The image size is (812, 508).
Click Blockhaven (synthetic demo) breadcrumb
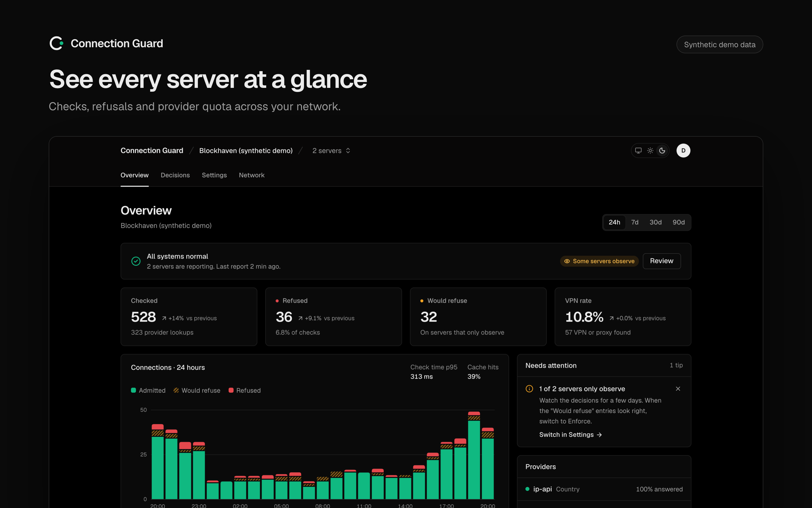(x=246, y=151)
